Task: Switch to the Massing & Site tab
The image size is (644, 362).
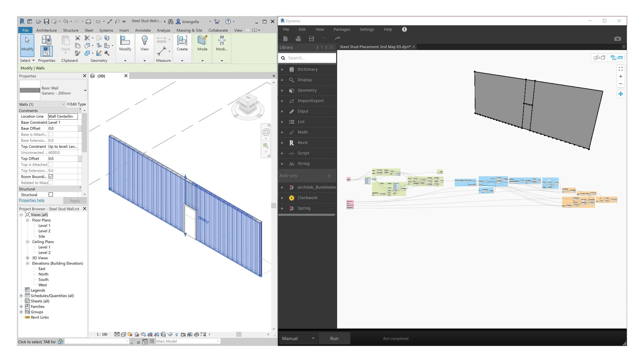Action: (189, 30)
